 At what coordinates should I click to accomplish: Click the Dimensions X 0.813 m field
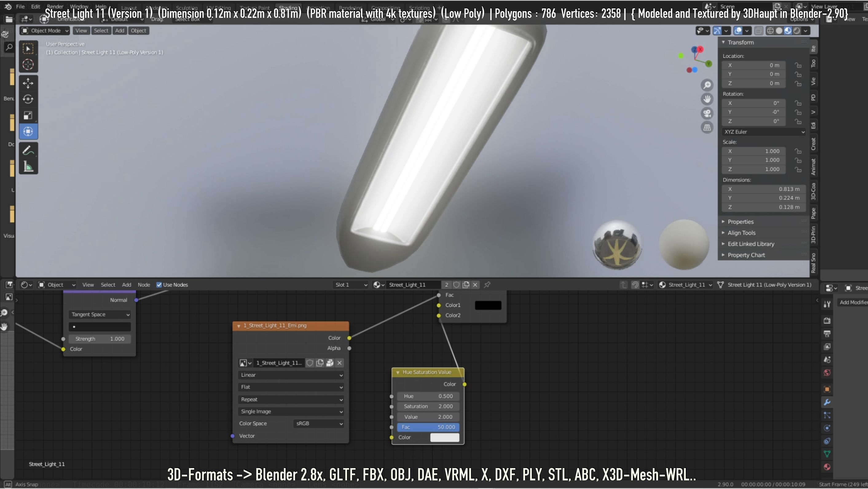tap(764, 189)
